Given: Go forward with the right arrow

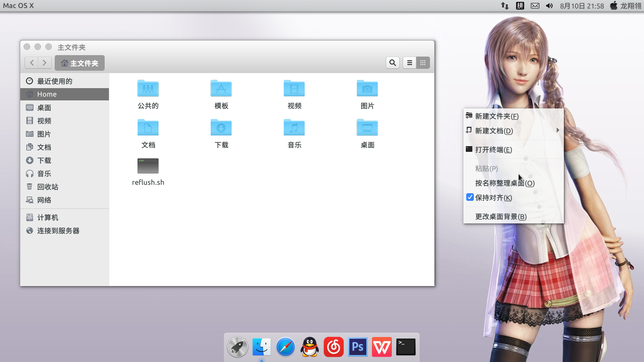Looking at the screenshot, I should tap(45, 63).
